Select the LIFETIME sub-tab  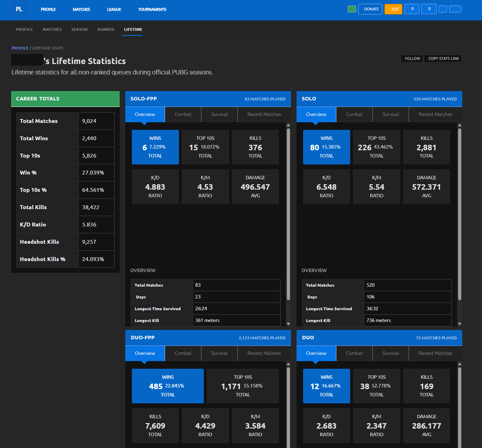pos(133,29)
